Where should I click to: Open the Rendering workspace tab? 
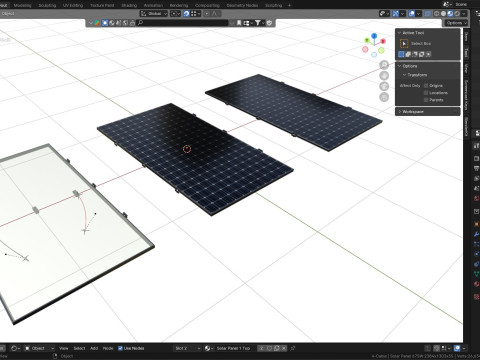click(x=179, y=5)
